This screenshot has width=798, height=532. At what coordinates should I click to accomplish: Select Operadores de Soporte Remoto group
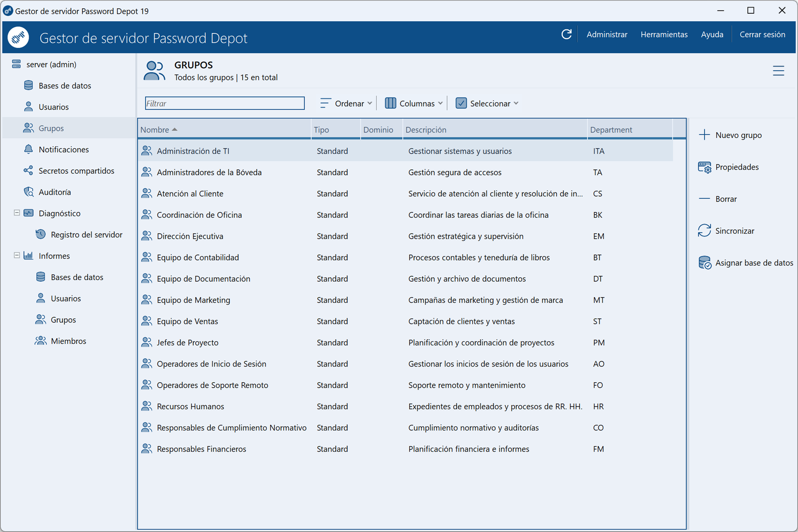click(405, 385)
